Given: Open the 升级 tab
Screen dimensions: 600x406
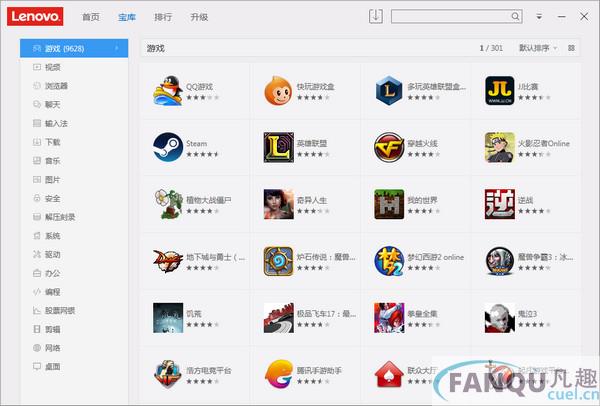Looking at the screenshot, I should coord(199,17).
